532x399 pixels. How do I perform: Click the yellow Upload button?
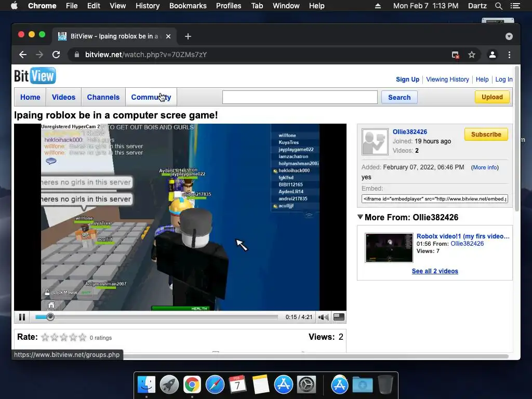pos(492,97)
